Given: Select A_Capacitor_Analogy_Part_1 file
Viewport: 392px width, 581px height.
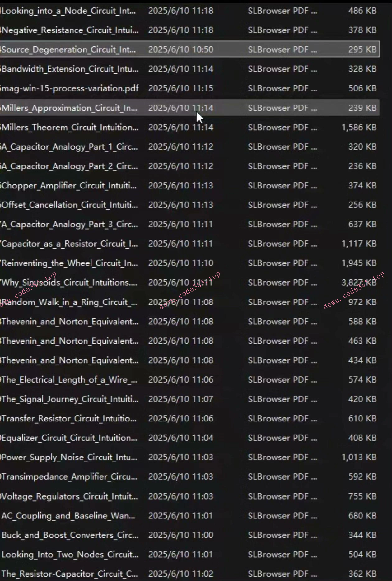Looking at the screenshot, I should [70, 146].
